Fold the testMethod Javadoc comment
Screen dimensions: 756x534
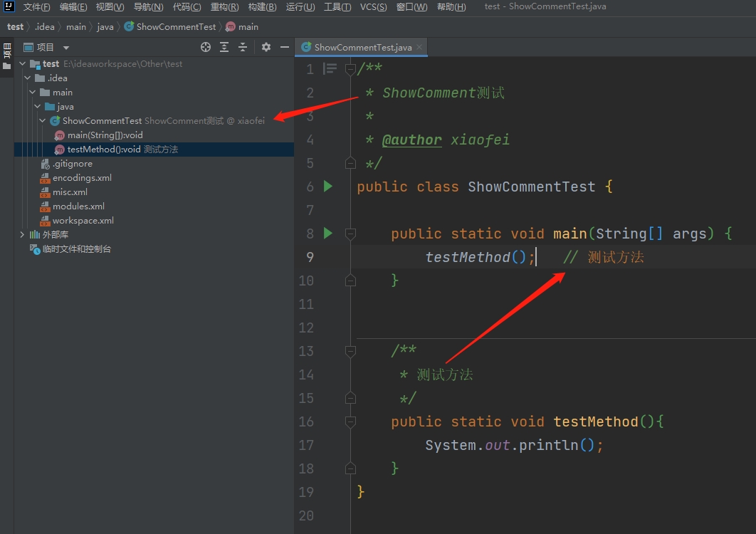tap(350, 351)
